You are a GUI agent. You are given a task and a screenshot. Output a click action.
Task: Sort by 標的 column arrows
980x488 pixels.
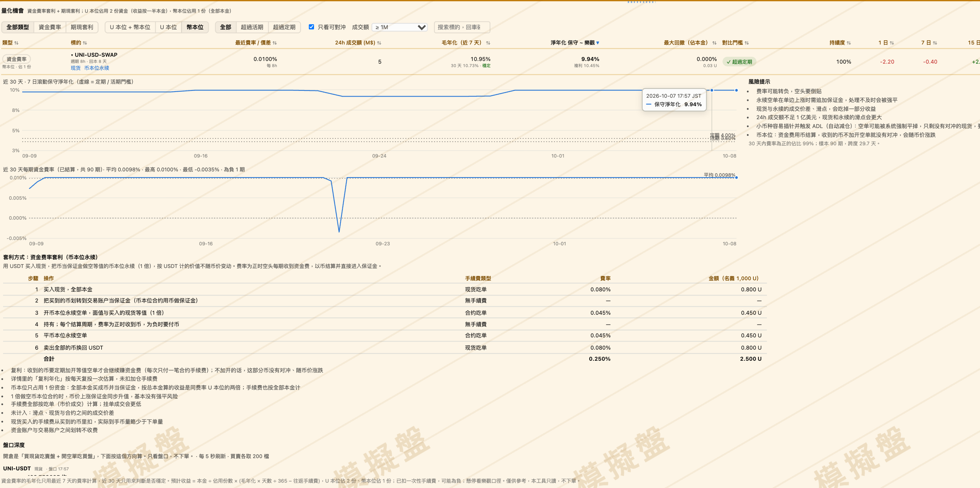(85, 43)
